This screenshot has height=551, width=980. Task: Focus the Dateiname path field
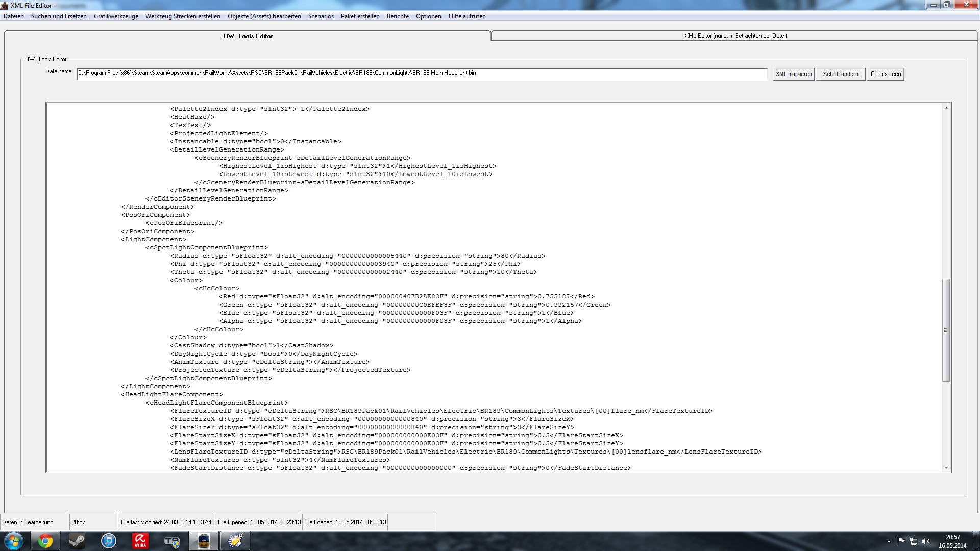422,73
